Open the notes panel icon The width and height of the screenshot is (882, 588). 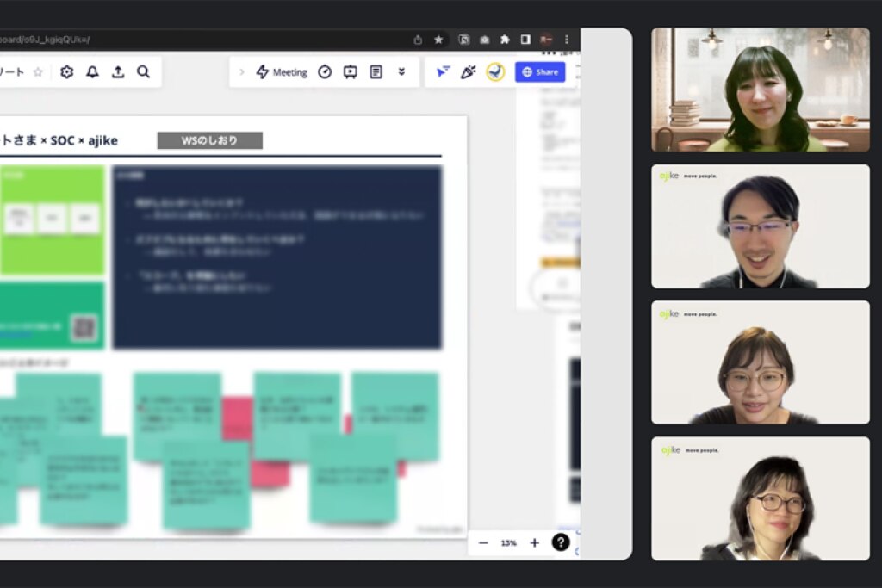(x=376, y=72)
